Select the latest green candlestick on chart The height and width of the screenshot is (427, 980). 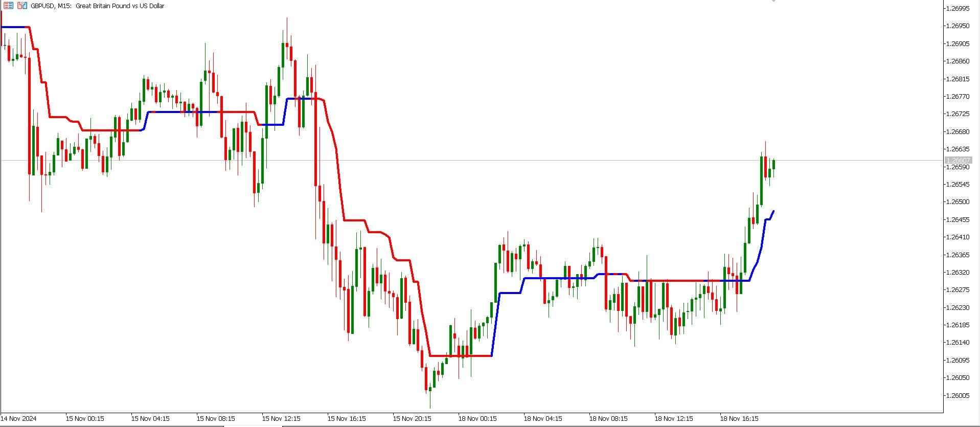coord(773,165)
